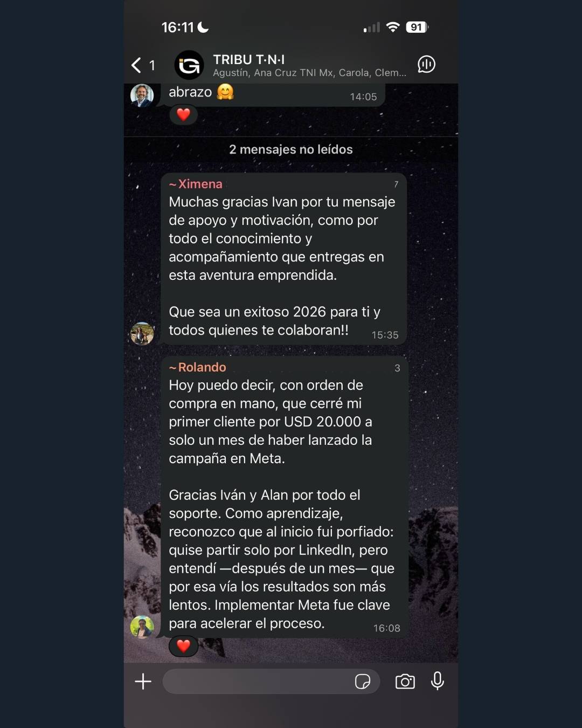Tap the ~Ximena sender name
This screenshot has height=728, width=582.
tap(196, 184)
